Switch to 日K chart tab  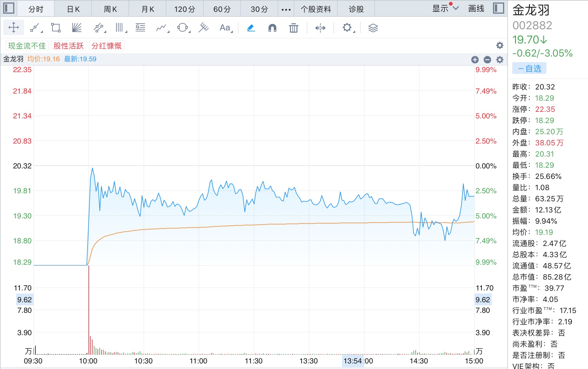tap(73, 9)
